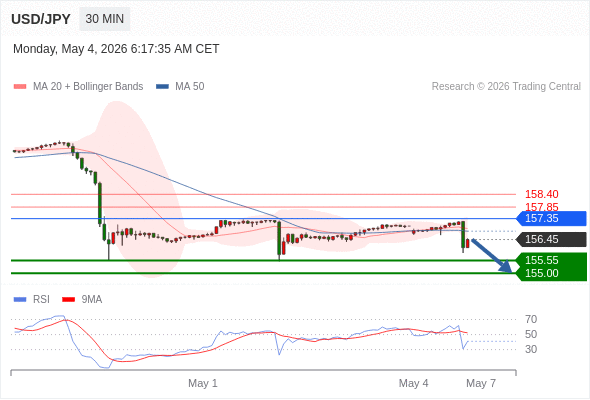
Task: Click the MA 20 + Bollinger Bands legend swatch
Action: tap(20, 87)
